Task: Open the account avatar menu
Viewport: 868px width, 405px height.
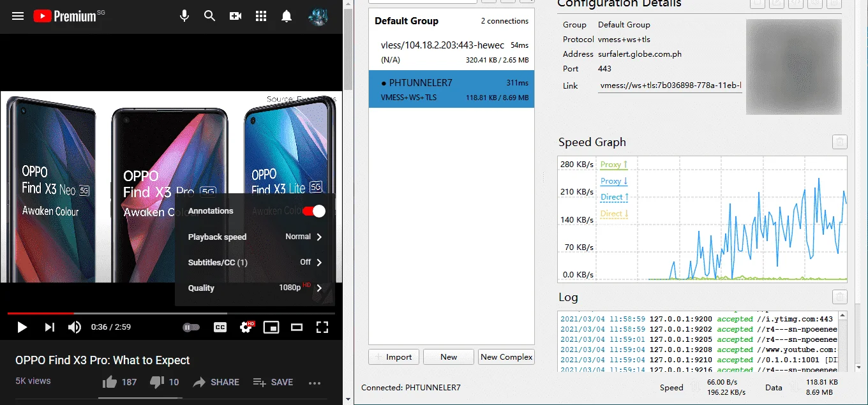Action: click(x=317, y=16)
